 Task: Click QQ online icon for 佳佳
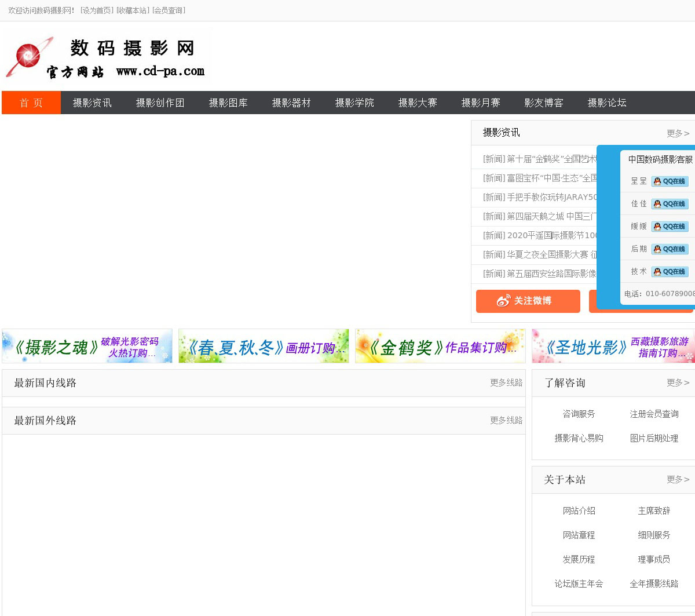[x=670, y=204]
